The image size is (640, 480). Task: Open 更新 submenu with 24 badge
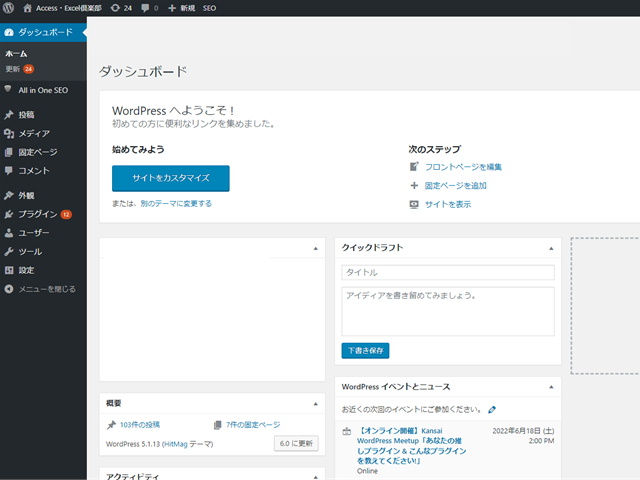click(x=19, y=69)
